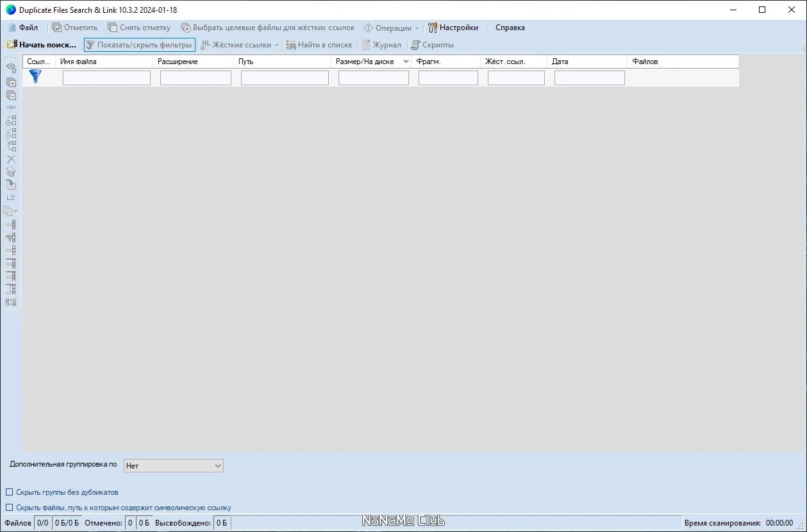The image size is (807, 532).
Task: Click the Settings tools icon
Action: click(x=433, y=28)
